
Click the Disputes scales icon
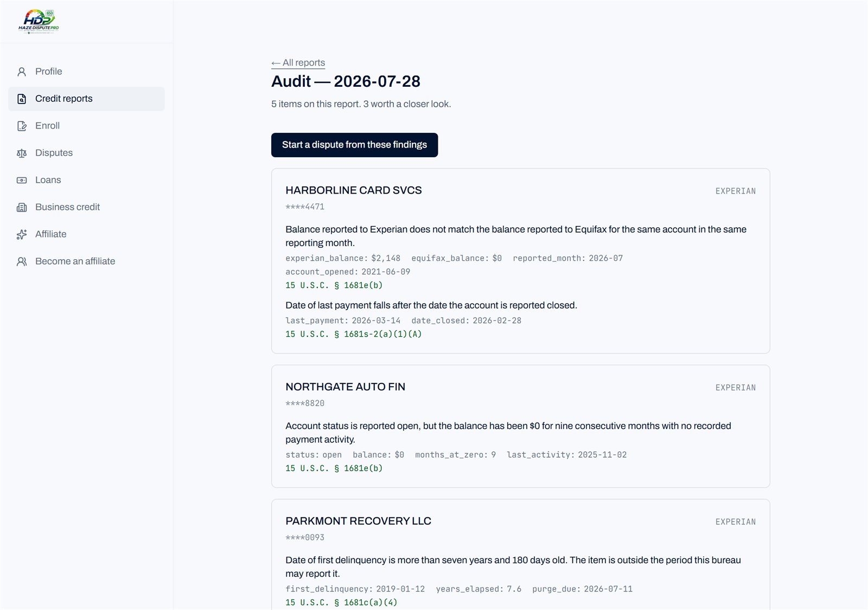point(22,153)
